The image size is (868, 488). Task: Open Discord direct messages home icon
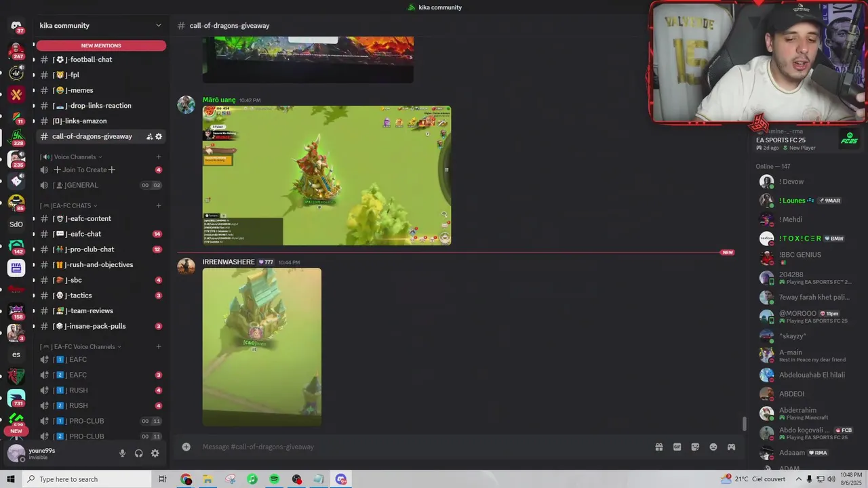coord(16,26)
